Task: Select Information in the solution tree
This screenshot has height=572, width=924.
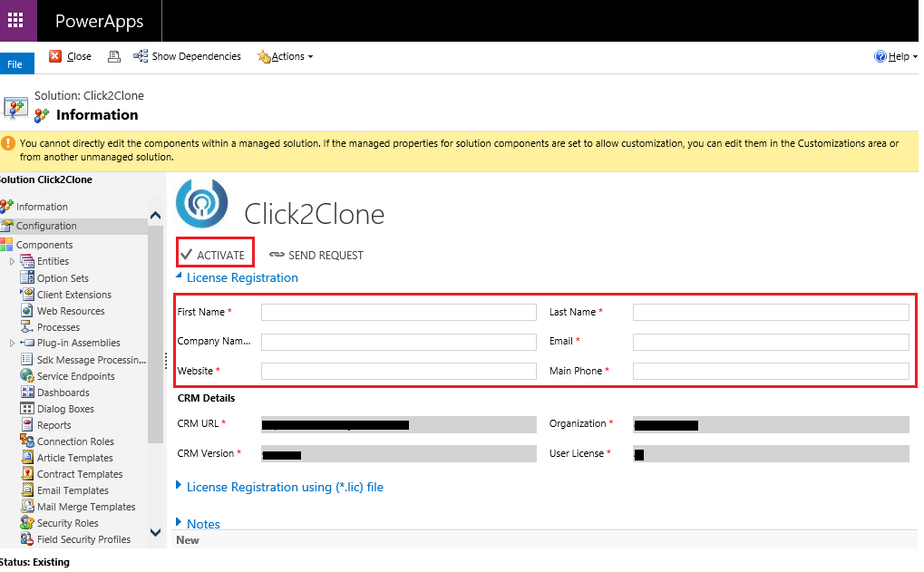Action: 42,207
